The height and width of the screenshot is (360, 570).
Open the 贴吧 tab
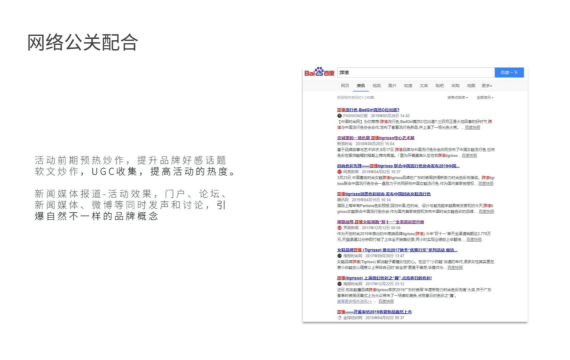pyautogui.click(x=439, y=86)
